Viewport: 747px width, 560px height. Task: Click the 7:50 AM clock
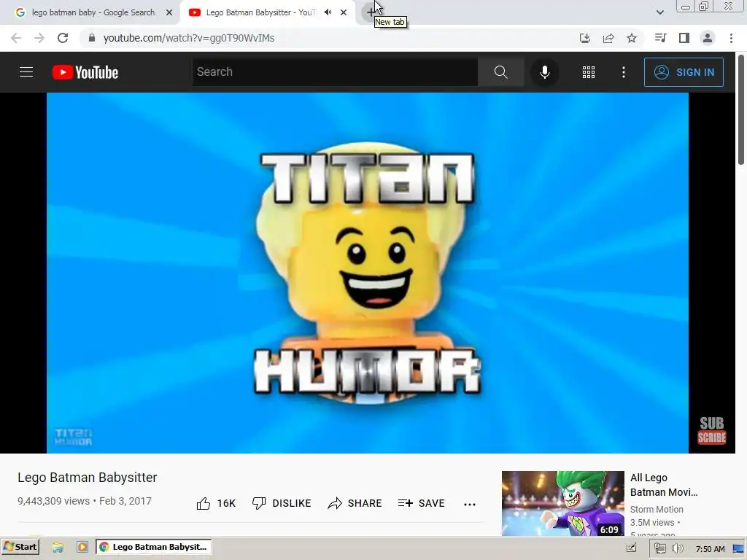click(x=710, y=549)
